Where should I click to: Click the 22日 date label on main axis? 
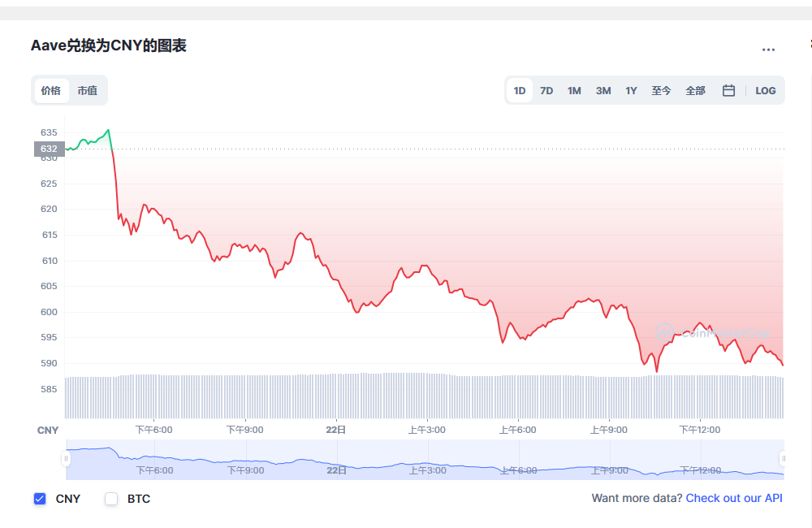pos(336,430)
